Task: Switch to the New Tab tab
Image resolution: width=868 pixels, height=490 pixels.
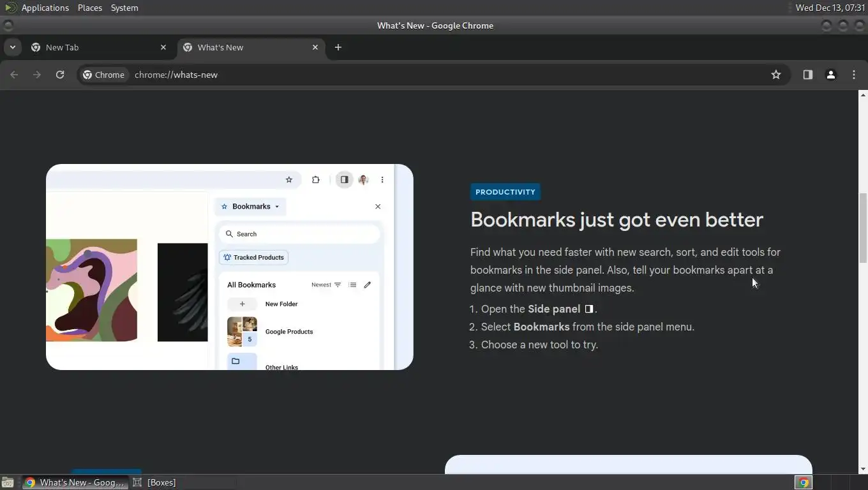Action: point(99,47)
